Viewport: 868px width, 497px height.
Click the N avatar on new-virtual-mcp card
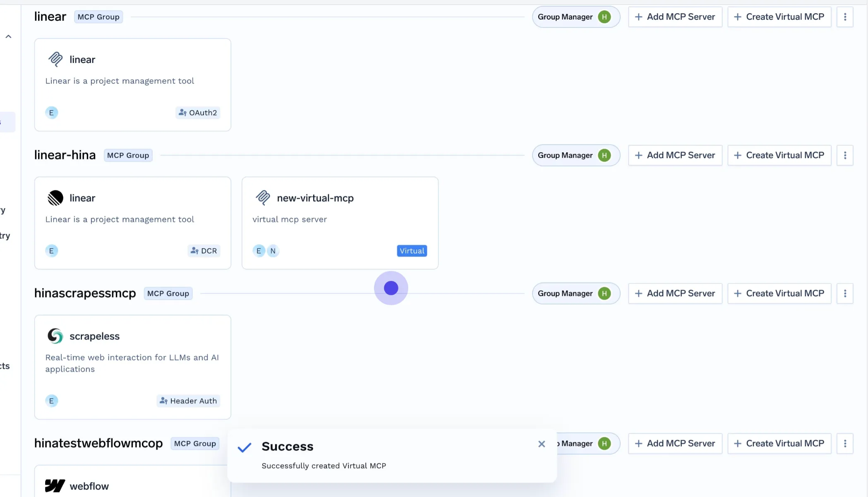273,251
